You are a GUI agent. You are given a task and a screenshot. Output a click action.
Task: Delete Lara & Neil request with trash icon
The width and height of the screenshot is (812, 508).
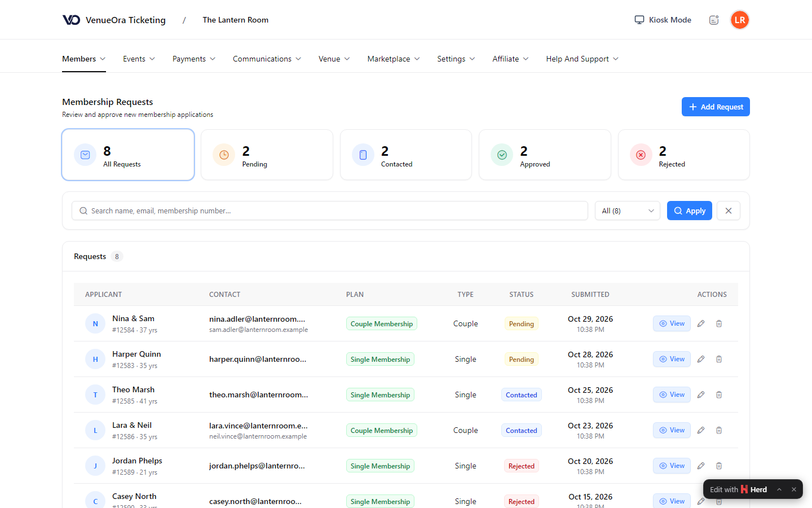[719, 430]
